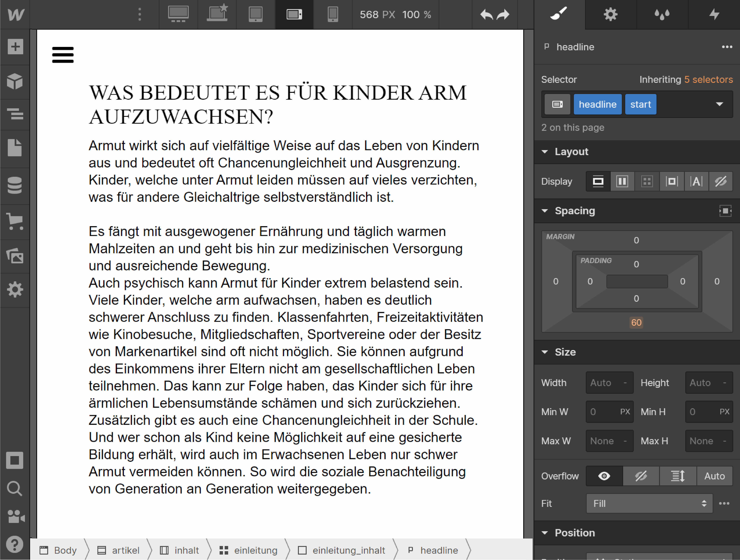Viewport: 740px width, 560px height.
Task: Select einleitung_inhalt in the breadcrumb bar
Action: click(x=341, y=550)
